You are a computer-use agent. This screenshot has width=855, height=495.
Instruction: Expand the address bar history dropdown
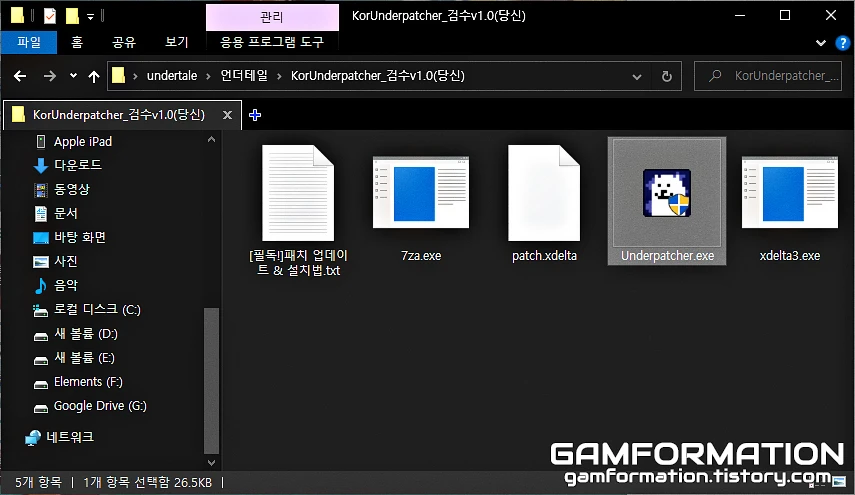coord(636,76)
